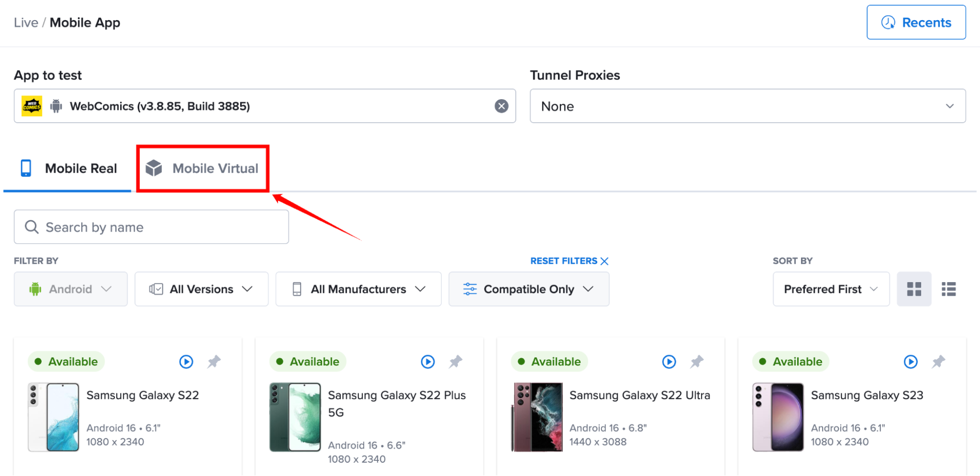980x476 pixels.
Task: Click Available badge on Galaxy S22 Ultra card
Action: click(549, 362)
